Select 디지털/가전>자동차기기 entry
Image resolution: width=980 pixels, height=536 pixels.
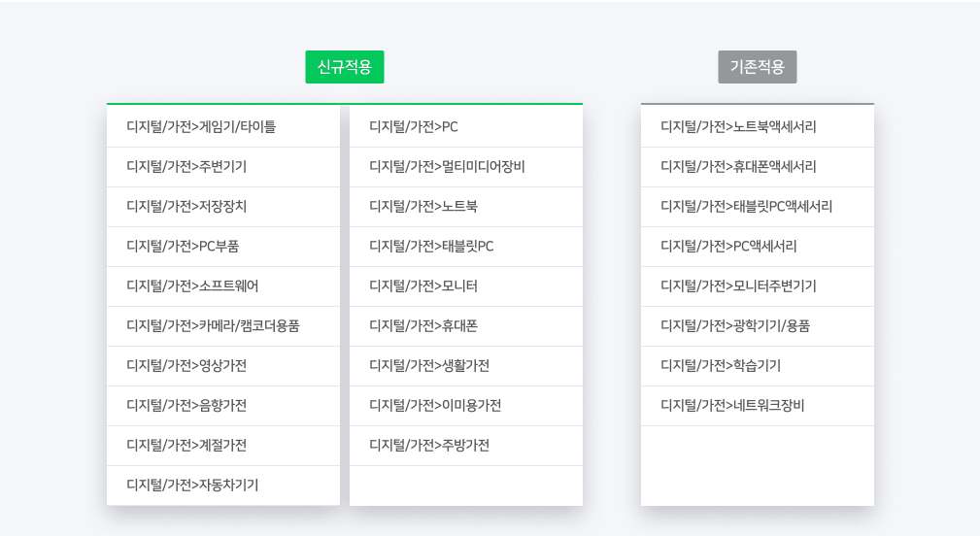click(x=192, y=486)
